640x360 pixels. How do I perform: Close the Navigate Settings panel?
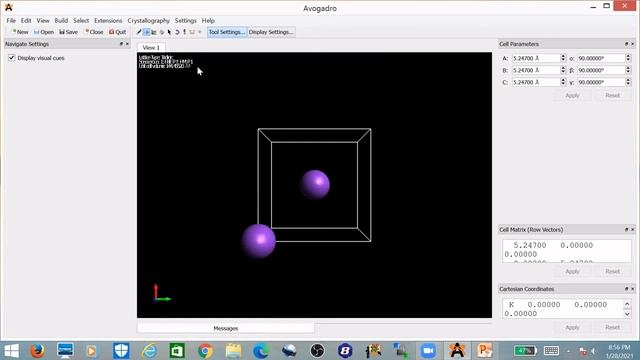tap(127, 44)
